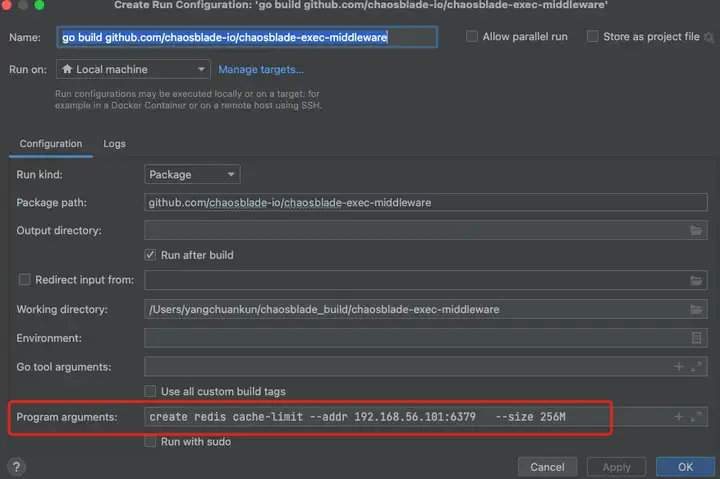Confirm with the OK button
The width and height of the screenshot is (720, 479).
[685, 467]
